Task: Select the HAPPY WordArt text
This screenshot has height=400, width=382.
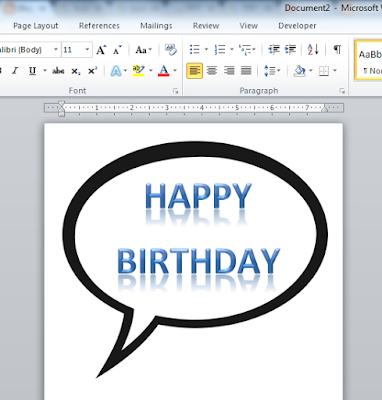Action: click(198, 197)
